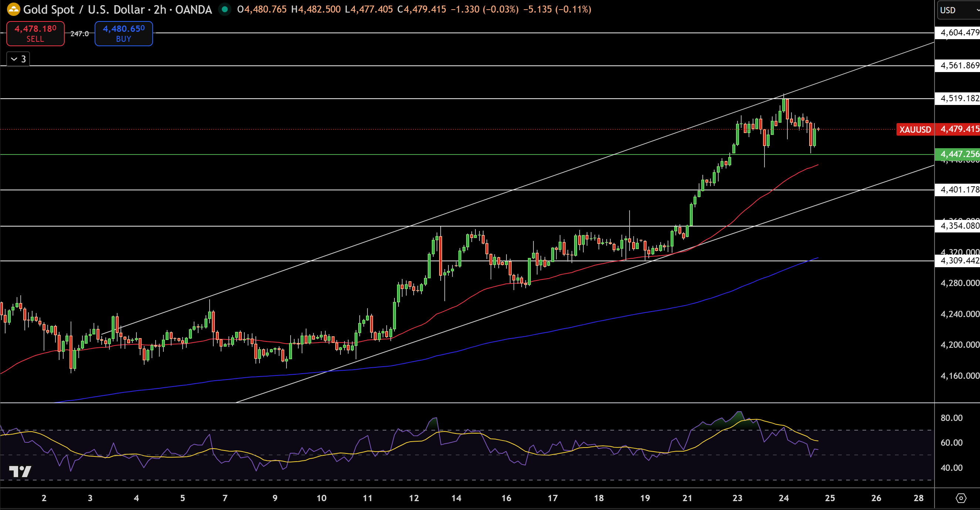Click the OHLC close value C4,479.415
The height and width of the screenshot is (510, 980).
click(421, 9)
